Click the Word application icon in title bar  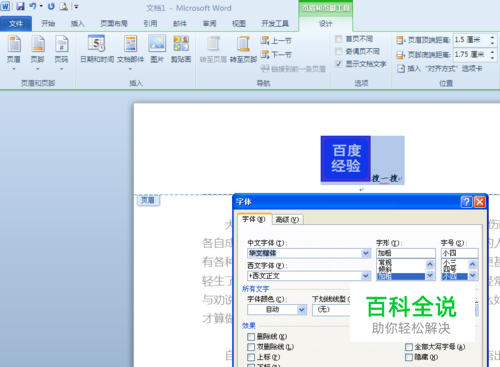tap(5, 6)
